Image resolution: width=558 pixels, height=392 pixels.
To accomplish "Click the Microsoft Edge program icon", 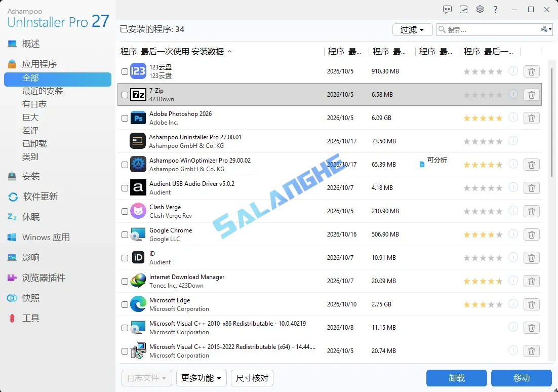I will tap(138, 304).
